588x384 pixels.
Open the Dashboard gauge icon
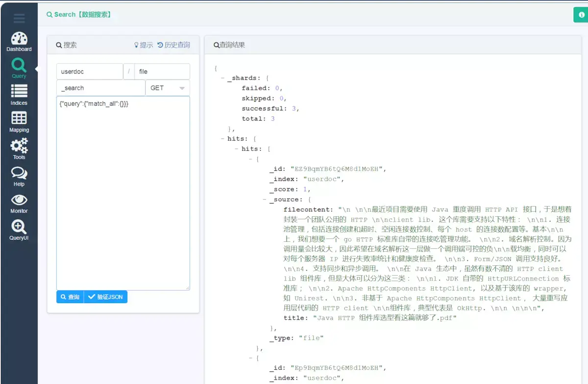click(19, 38)
